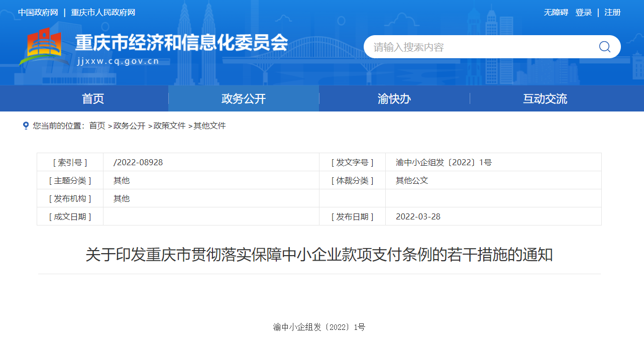Click 政务公开 in the breadcrumb trail
The height and width of the screenshot is (345, 644).
(x=129, y=126)
